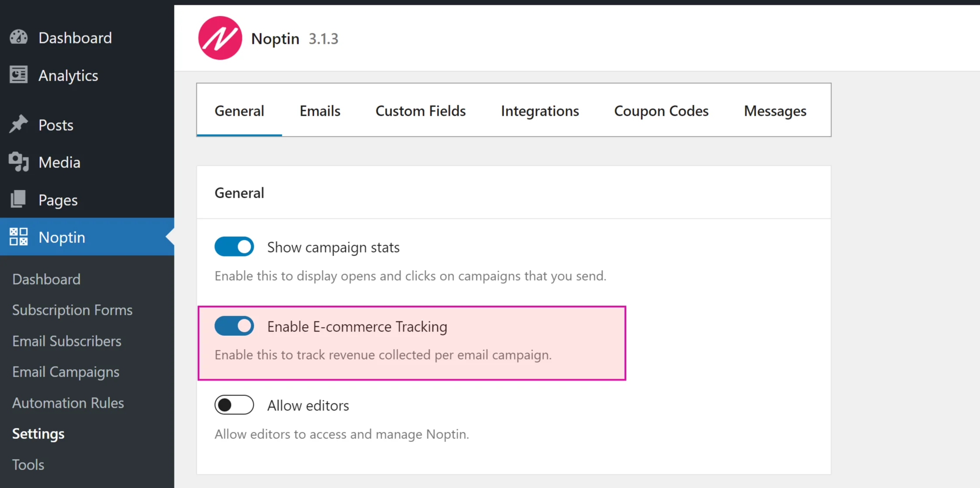The image size is (980, 488).
Task: Turn off Enable E-commerce Tracking
Action: [x=234, y=326]
